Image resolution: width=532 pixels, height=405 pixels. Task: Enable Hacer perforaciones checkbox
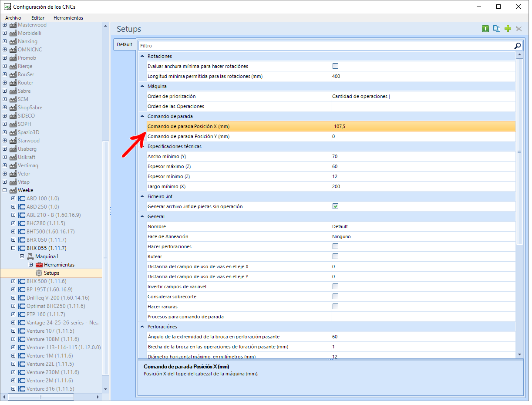335,246
